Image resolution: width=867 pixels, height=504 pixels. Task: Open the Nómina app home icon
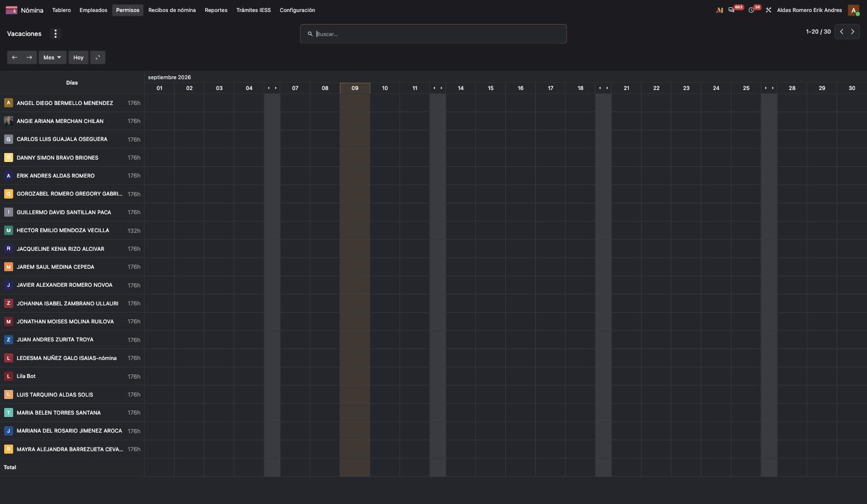pos(11,10)
